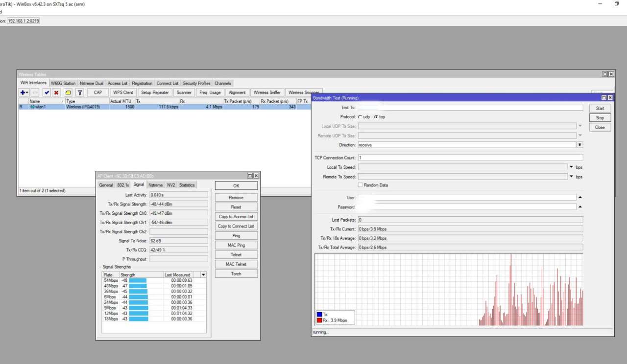The image size is (627, 364).
Task: Collapse the User field arrow
Action: point(580,197)
